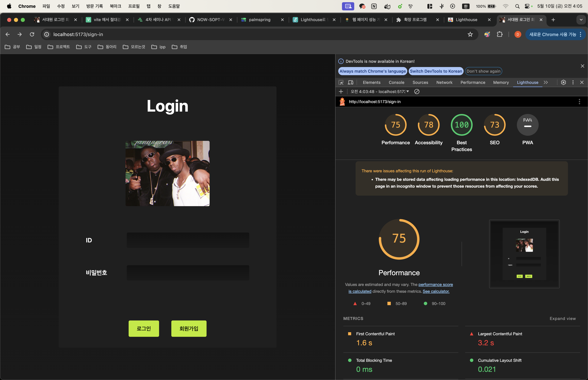Reload the sign-in page
The height and width of the screenshot is (380, 588).
32,34
